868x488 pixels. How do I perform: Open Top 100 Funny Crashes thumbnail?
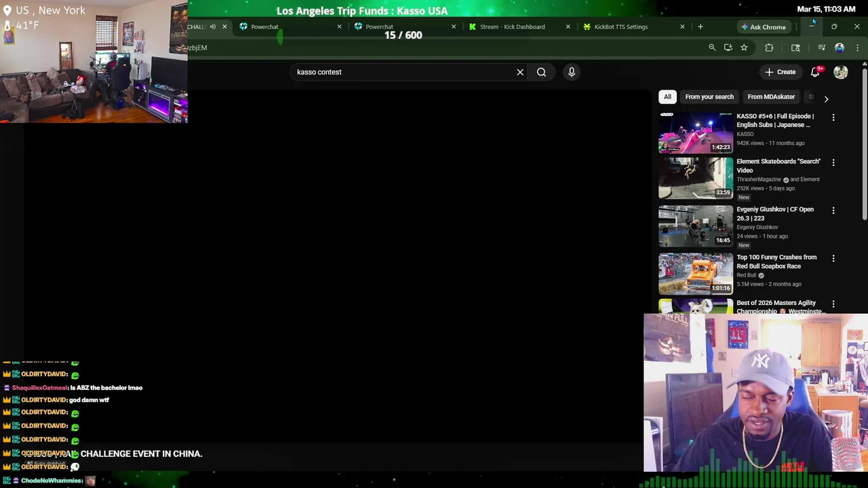point(696,274)
